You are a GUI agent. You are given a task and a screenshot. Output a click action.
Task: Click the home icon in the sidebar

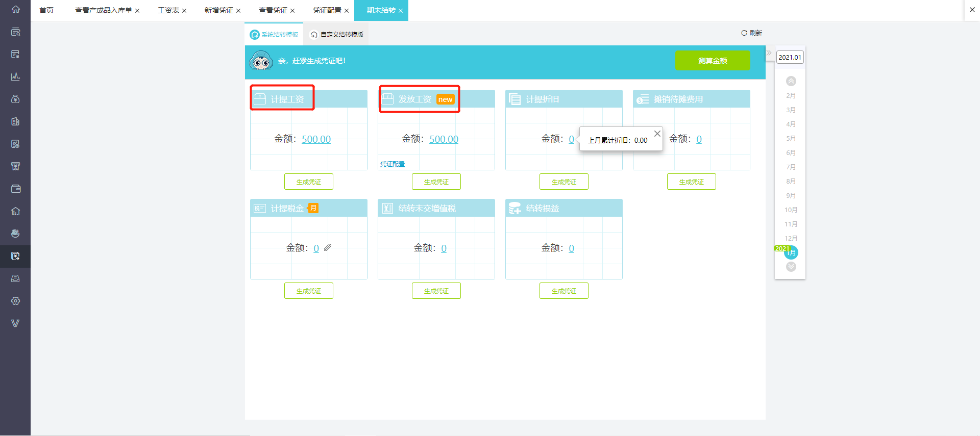(15, 9)
